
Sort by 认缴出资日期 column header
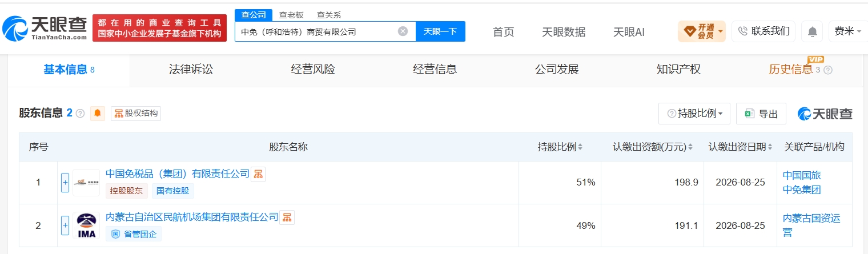click(741, 147)
